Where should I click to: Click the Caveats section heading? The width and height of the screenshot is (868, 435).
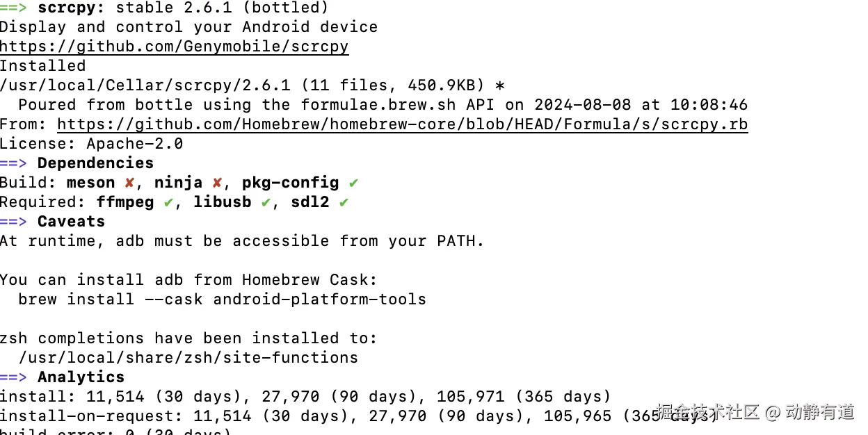click(71, 222)
